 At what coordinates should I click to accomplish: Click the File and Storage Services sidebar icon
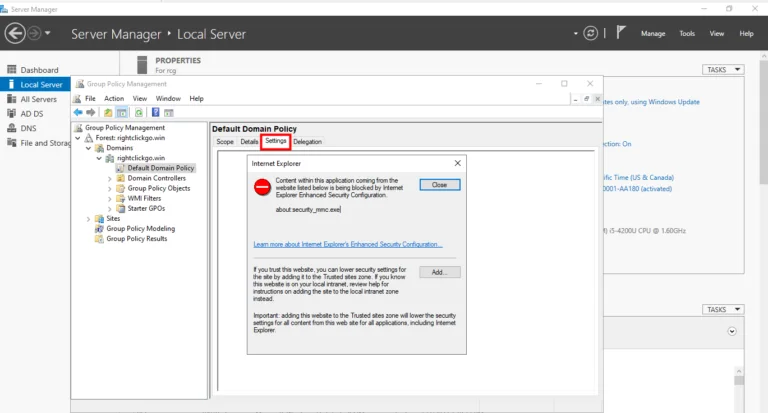click(x=12, y=143)
